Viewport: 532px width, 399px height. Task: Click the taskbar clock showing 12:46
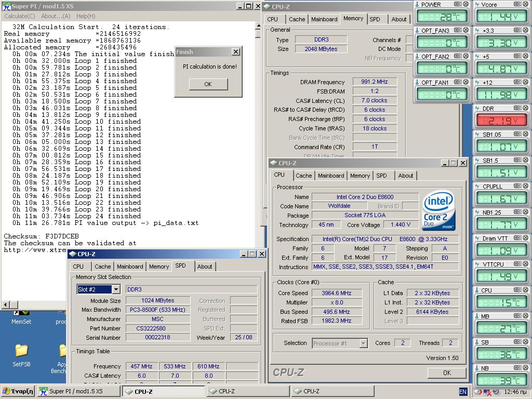[515, 392]
